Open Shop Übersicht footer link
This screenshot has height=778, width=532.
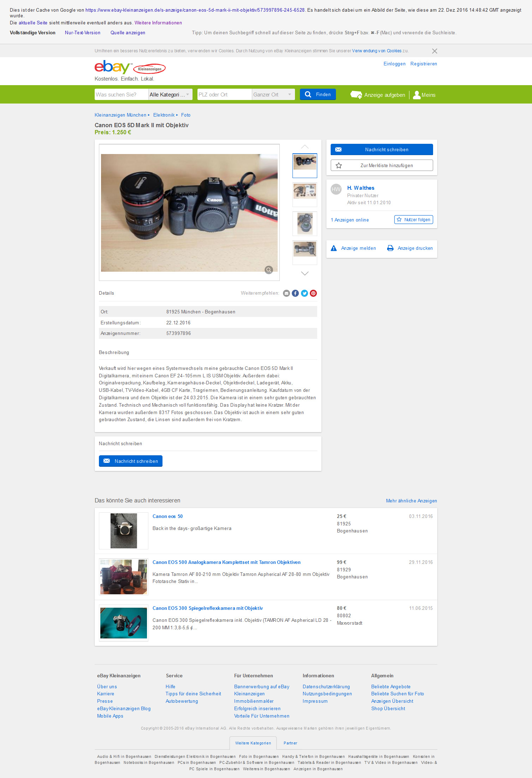tap(388, 709)
